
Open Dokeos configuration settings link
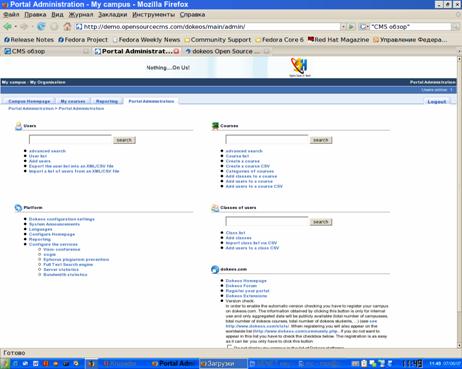[62, 219]
